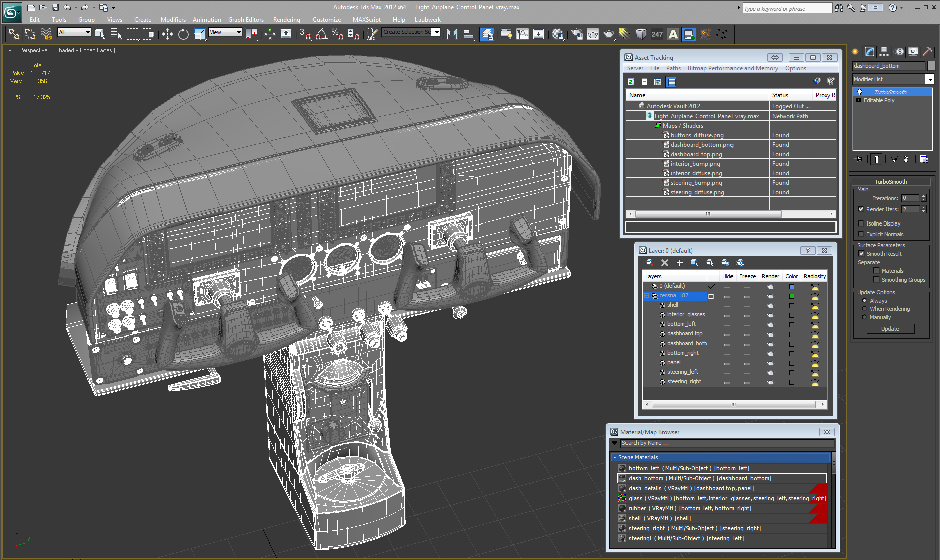Screen dimensions: 940x560
Task: Activate the Select and Move tool
Action: 167,34
